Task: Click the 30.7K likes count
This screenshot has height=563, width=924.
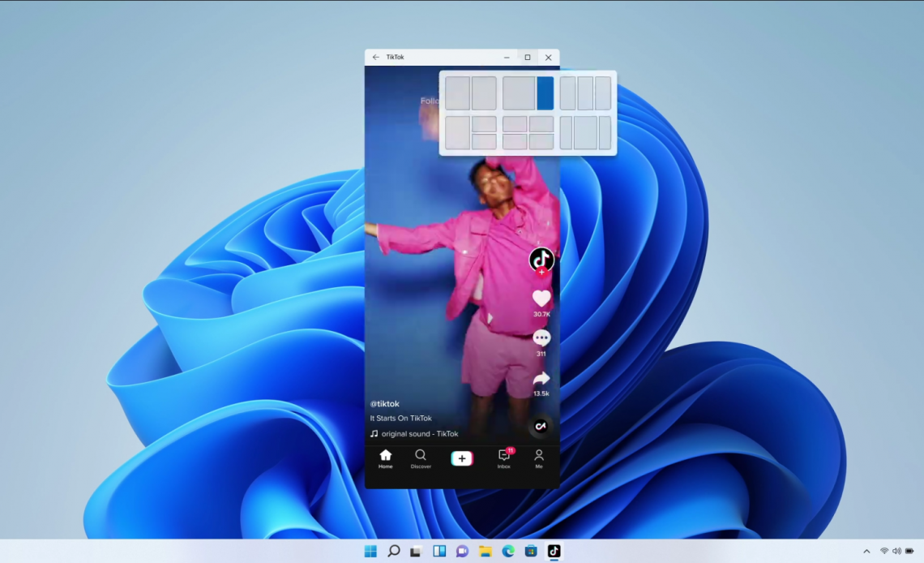Action: pos(541,314)
